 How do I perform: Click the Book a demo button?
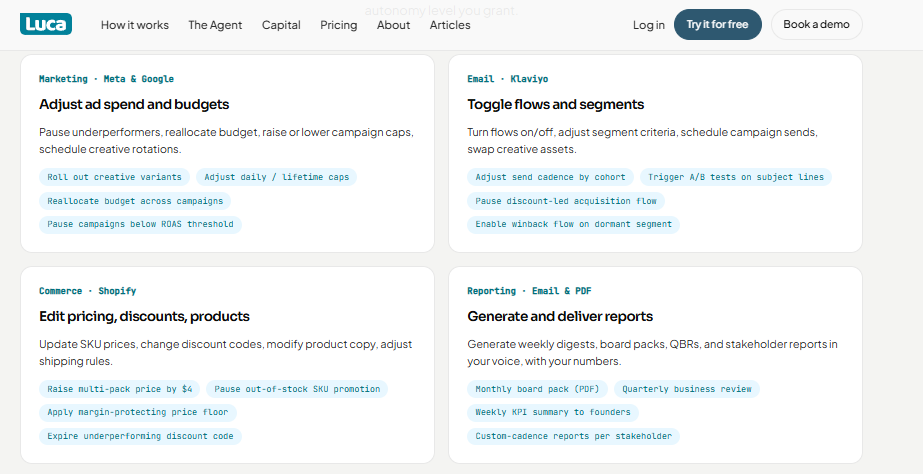(x=816, y=24)
